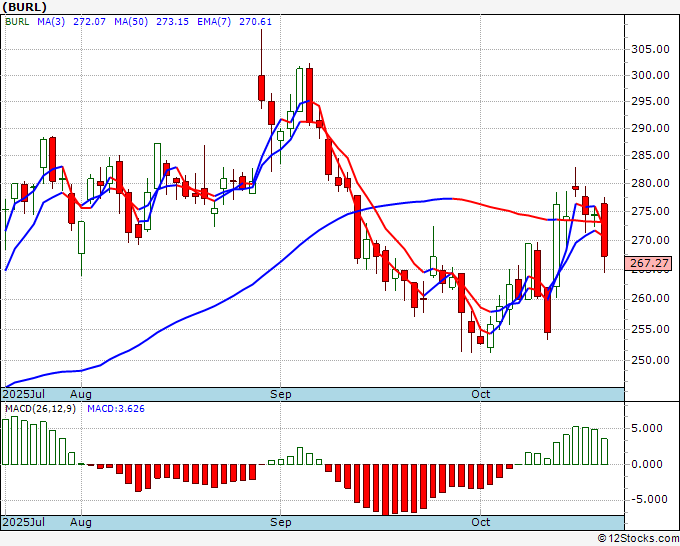680x546 pixels.
Task: Click the 5.000 MACD axis label
Action: 646,428
